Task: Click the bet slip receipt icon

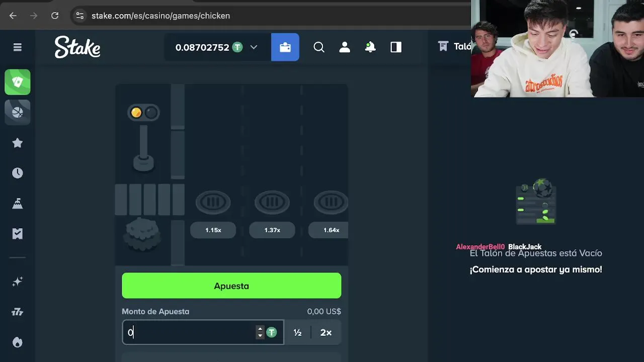Action: click(x=443, y=47)
